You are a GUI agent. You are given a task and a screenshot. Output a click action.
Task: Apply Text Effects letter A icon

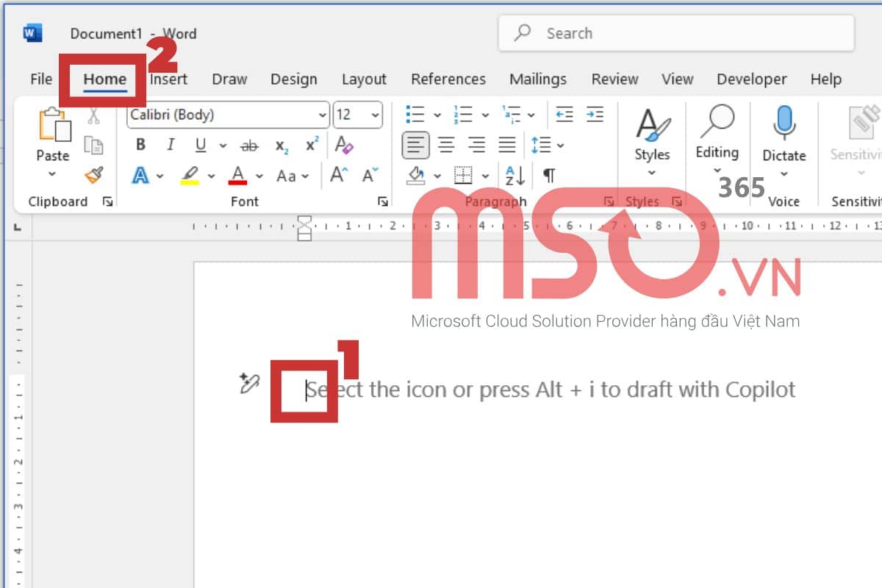[x=140, y=176]
